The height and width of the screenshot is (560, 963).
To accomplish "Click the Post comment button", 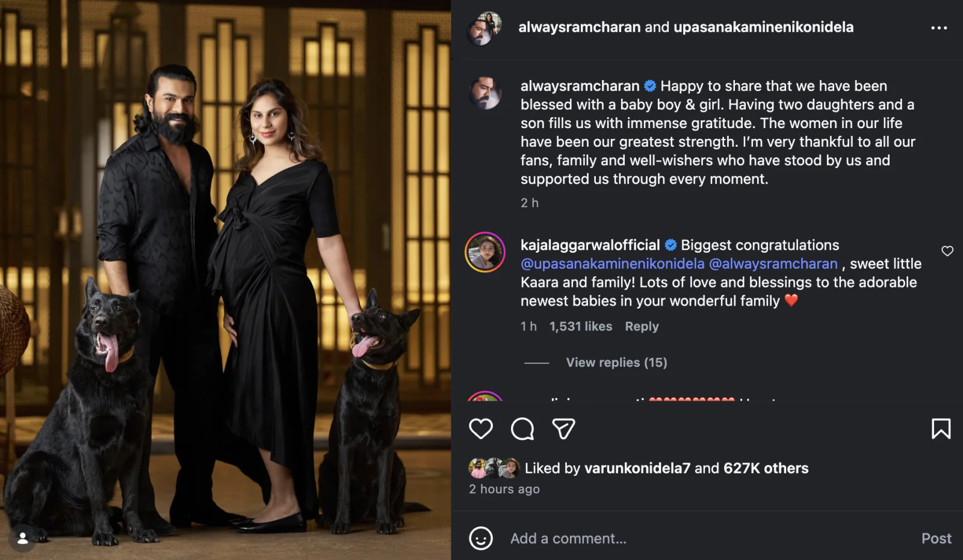I will [936, 538].
